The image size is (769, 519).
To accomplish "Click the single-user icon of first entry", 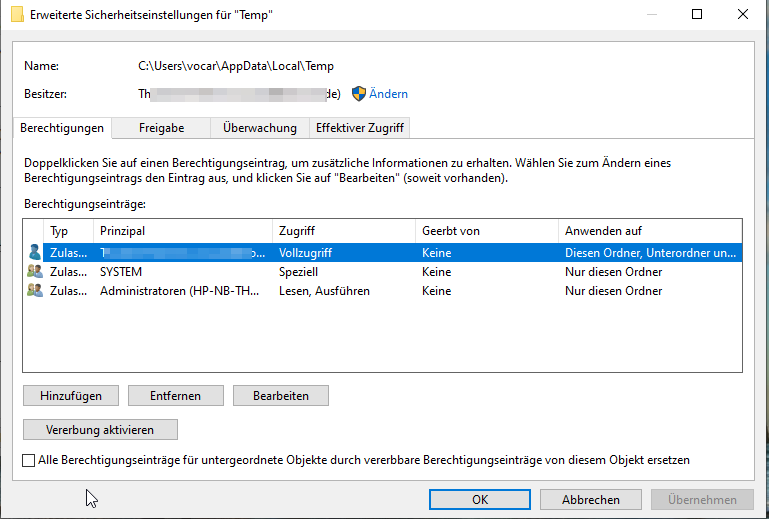I will (x=34, y=252).
